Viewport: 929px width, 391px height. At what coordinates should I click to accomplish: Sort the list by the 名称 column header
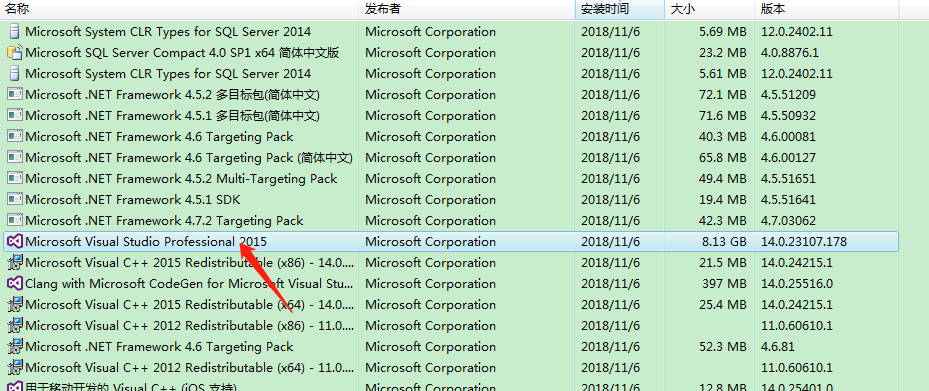point(180,9)
